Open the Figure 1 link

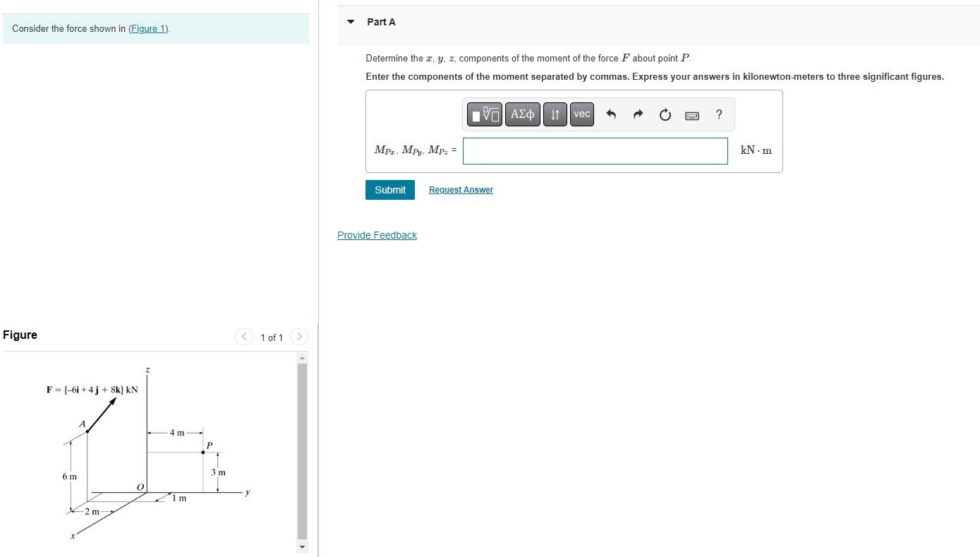147,28
